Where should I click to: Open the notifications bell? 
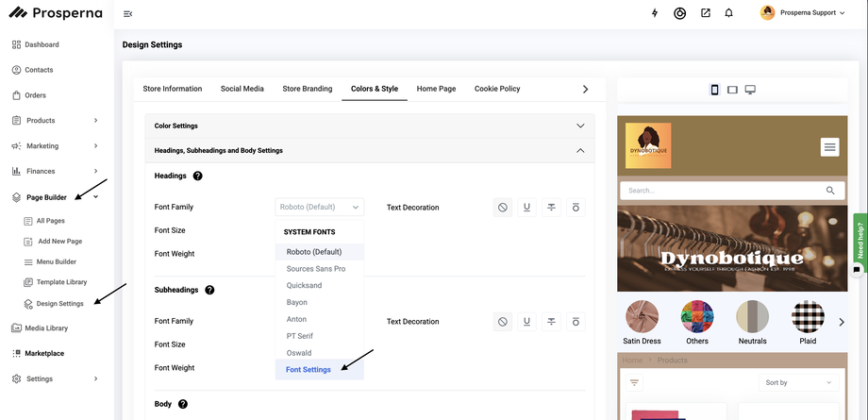click(x=728, y=13)
